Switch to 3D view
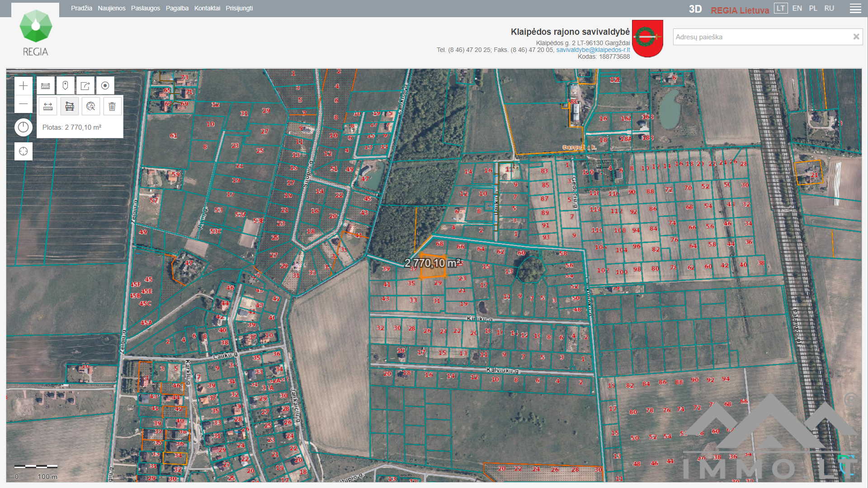 click(695, 9)
